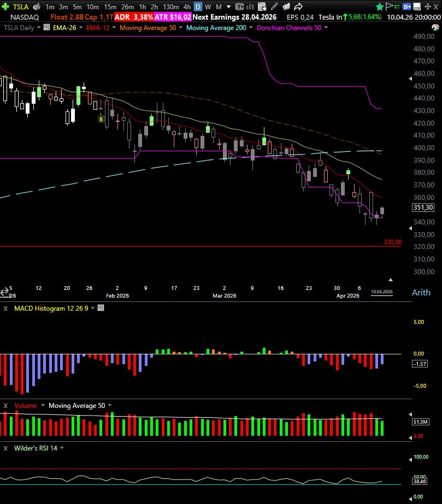
Task: Switch to the 130m timeframe
Action: pyautogui.click(x=171, y=7)
